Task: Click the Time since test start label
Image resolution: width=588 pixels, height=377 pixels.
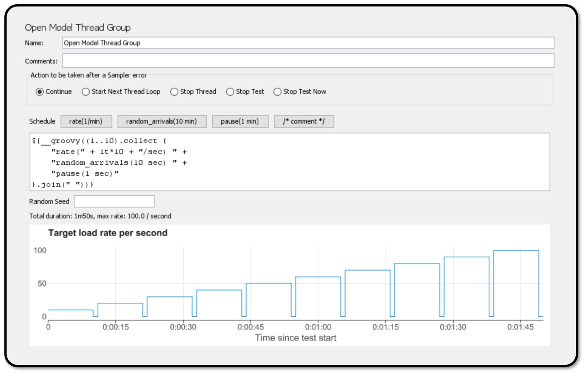Action: pyautogui.click(x=296, y=338)
